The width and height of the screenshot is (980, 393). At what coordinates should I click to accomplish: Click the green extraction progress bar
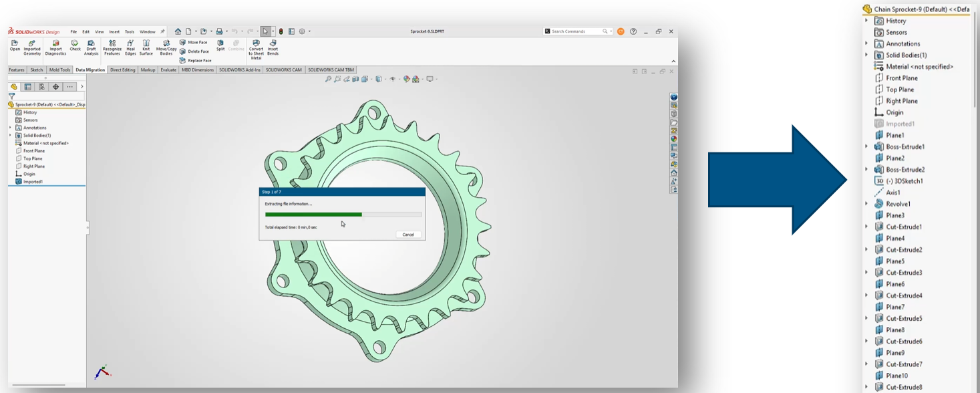(313, 215)
